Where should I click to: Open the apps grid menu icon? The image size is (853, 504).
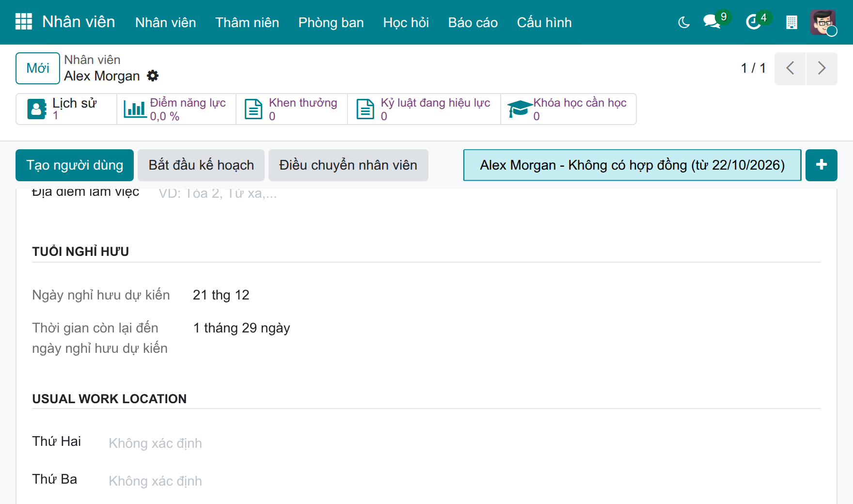click(x=24, y=22)
